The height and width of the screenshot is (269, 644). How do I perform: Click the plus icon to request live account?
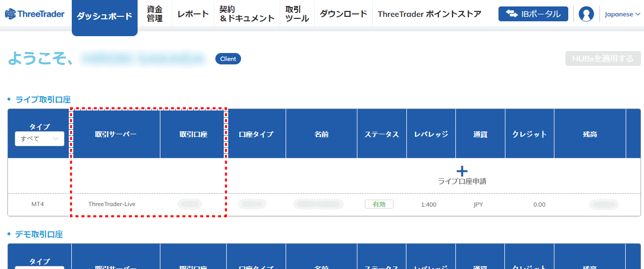click(462, 171)
